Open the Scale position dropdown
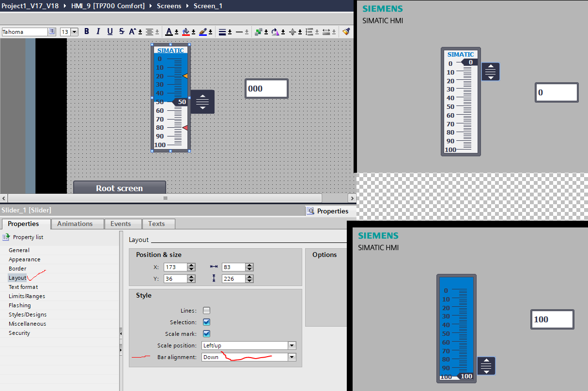Image resolution: width=588 pixels, height=391 pixels. pos(292,346)
